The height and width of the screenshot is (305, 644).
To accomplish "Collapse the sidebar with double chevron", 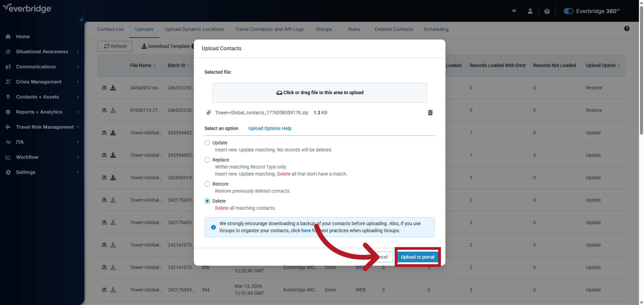I will point(82,20).
